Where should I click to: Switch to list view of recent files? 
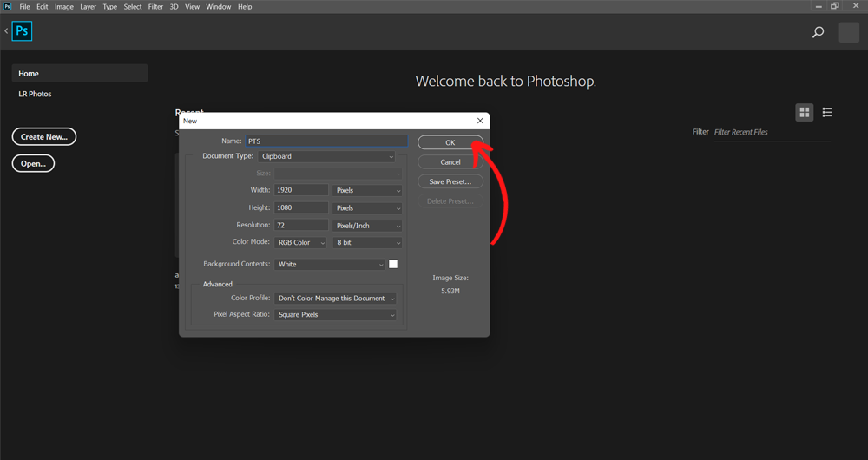(x=827, y=112)
